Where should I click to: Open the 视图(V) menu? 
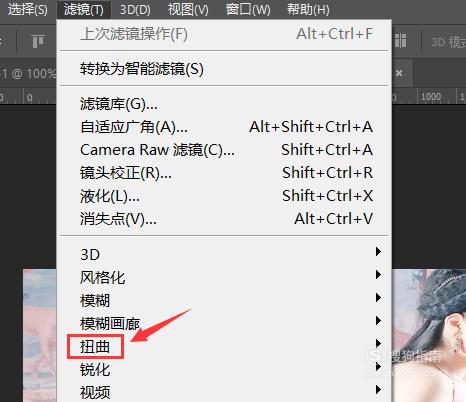click(x=188, y=9)
